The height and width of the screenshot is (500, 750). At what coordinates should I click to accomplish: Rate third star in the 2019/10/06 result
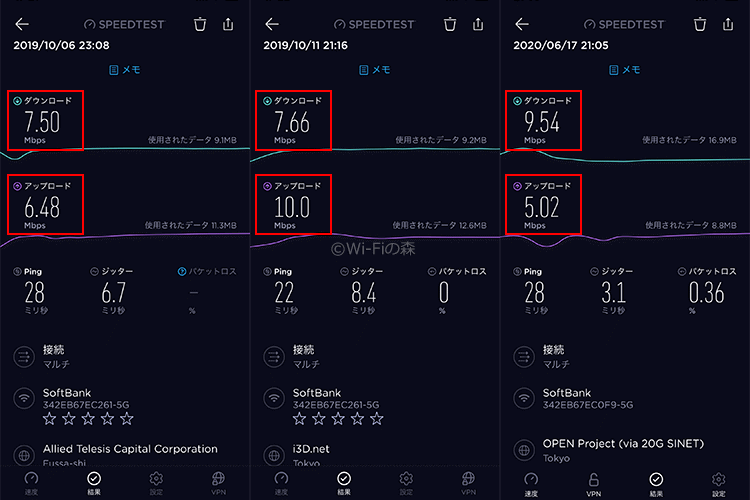[88, 419]
